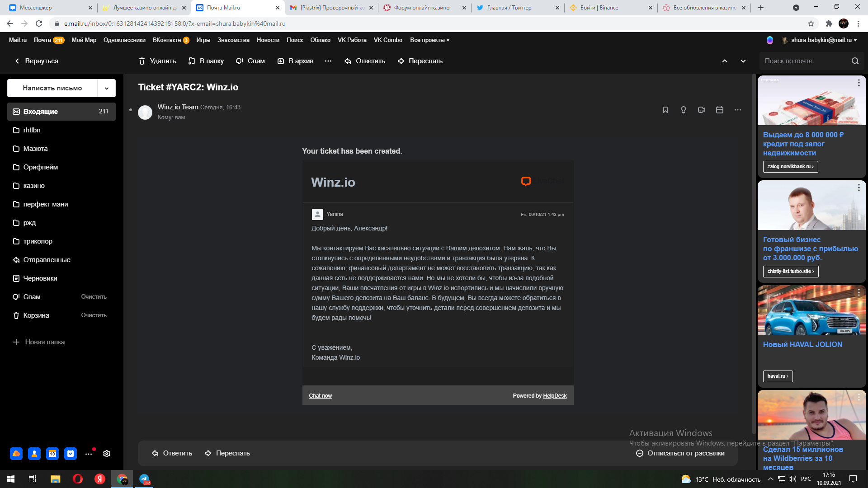The image size is (868, 488).
Task: Open the contacts icon in the sidebar bottom
Action: (34, 454)
